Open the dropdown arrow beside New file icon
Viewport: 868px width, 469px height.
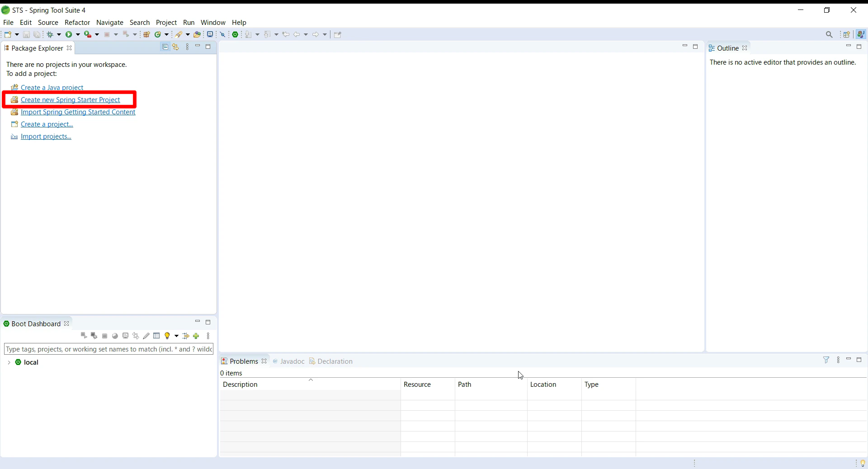point(17,34)
